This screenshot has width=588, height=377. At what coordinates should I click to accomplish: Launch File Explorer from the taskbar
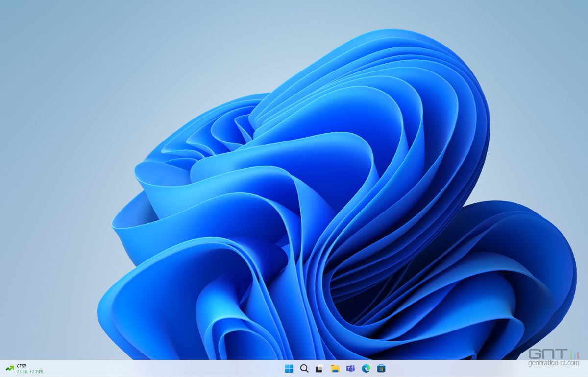click(x=335, y=369)
